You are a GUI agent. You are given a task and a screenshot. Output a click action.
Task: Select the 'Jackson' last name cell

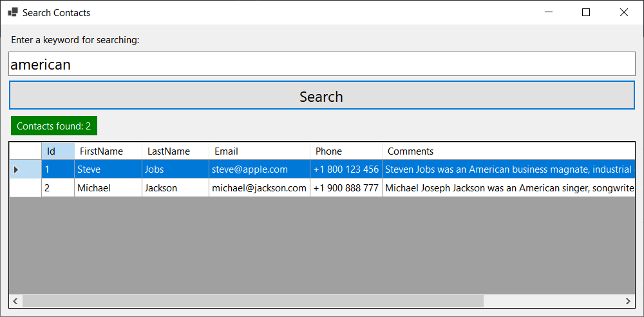(x=176, y=188)
